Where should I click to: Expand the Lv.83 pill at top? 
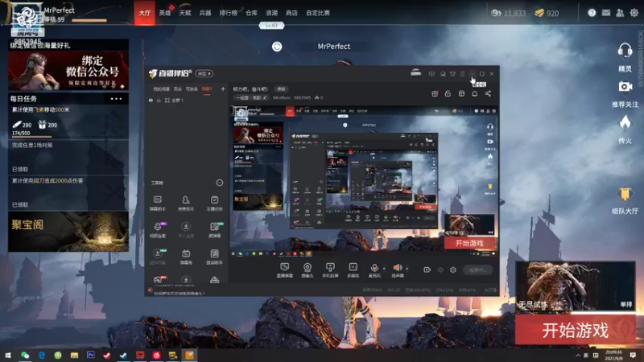click(271, 26)
